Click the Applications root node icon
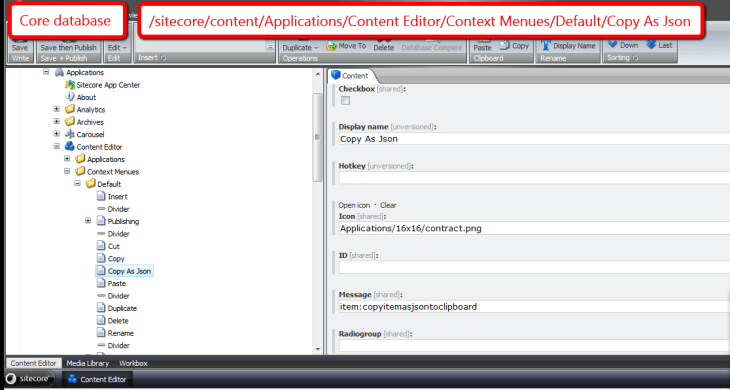The image size is (730, 390). click(x=59, y=72)
